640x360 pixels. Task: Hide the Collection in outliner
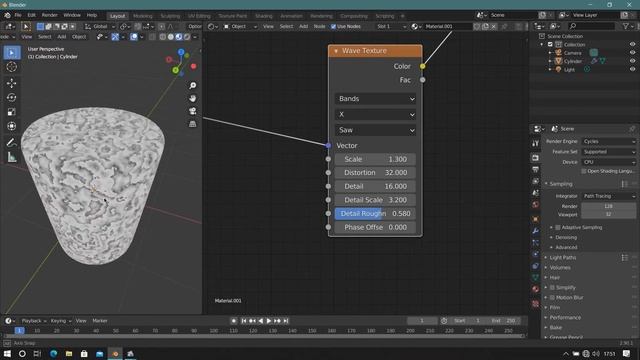click(632, 44)
